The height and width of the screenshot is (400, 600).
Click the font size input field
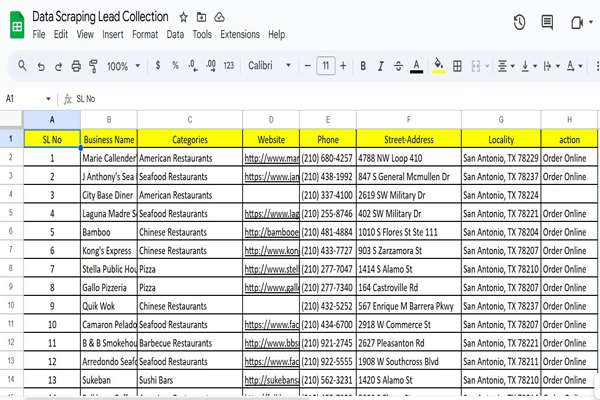click(x=325, y=66)
